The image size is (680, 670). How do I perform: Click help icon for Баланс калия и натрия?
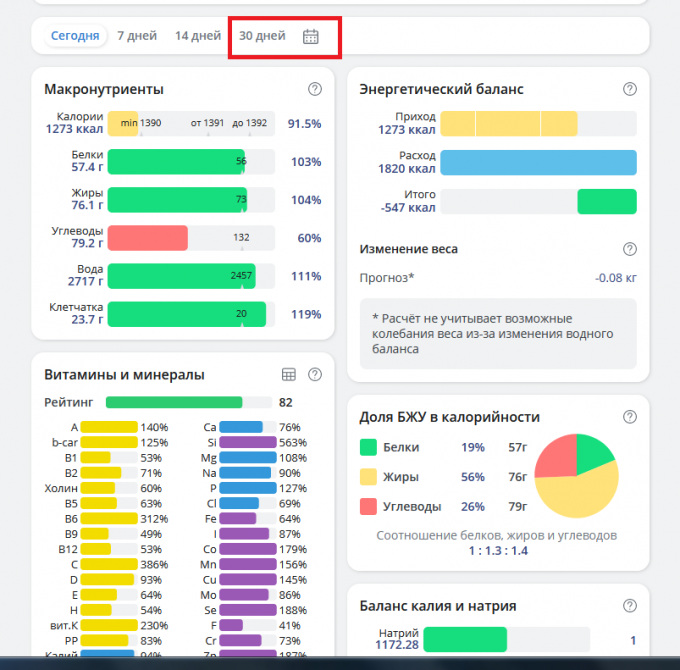tap(629, 605)
